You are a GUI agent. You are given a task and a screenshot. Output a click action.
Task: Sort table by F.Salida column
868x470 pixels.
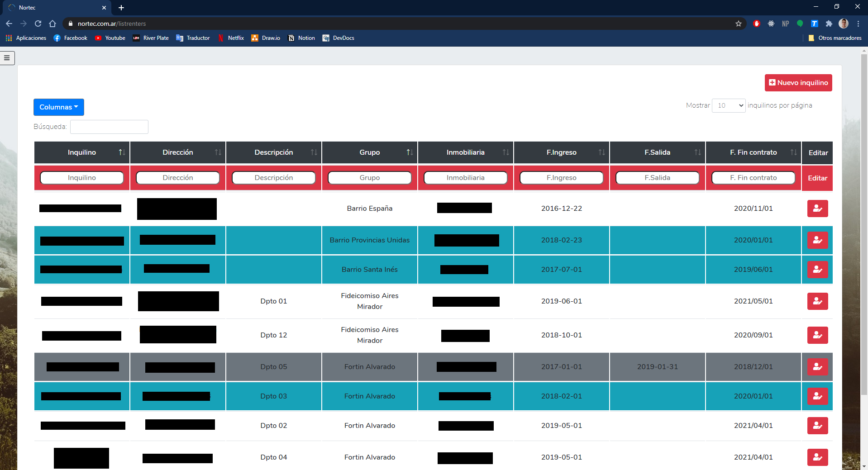coord(658,152)
